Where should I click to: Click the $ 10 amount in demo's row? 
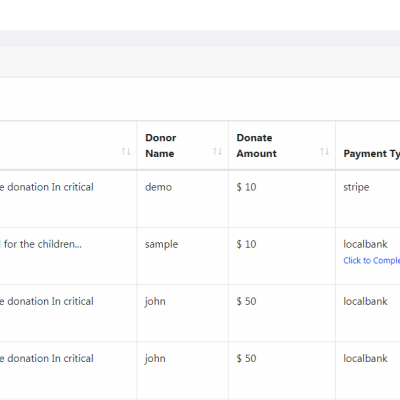coord(246,187)
